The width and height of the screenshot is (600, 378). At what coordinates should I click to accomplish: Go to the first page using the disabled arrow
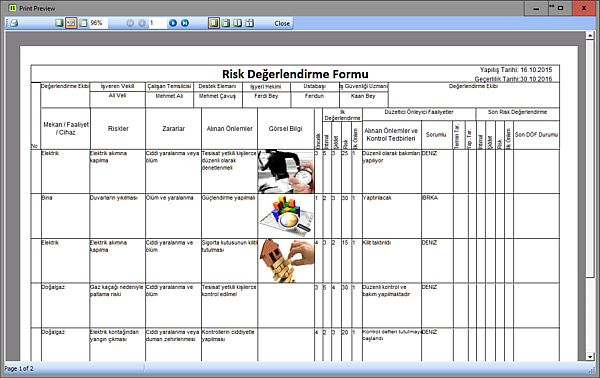(x=130, y=23)
